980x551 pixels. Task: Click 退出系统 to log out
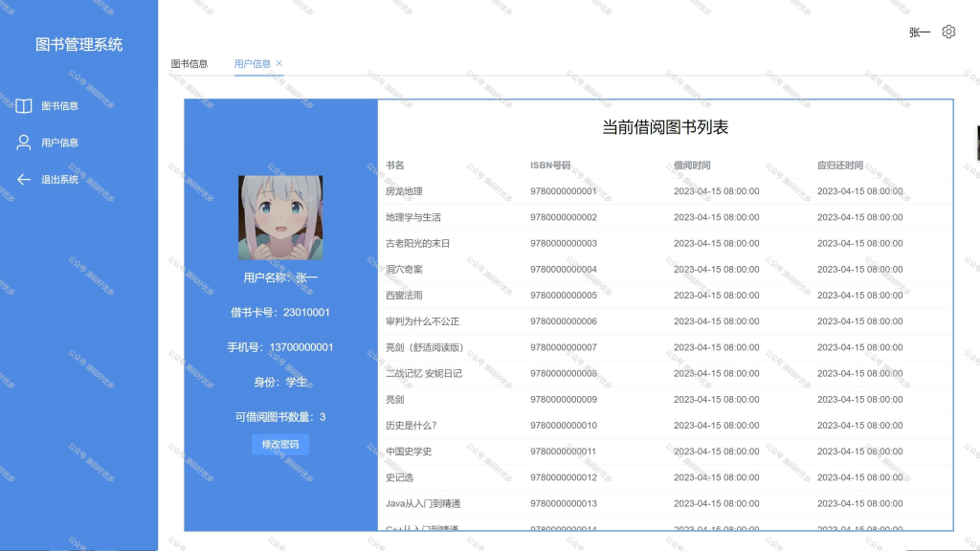click(60, 179)
